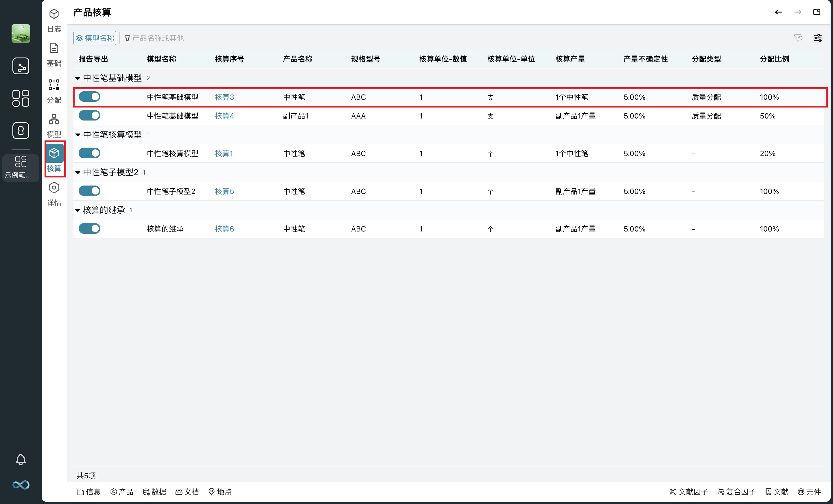Switch to the 文献因子 bottom tab
The image size is (833, 504).
tap(689, 492)
